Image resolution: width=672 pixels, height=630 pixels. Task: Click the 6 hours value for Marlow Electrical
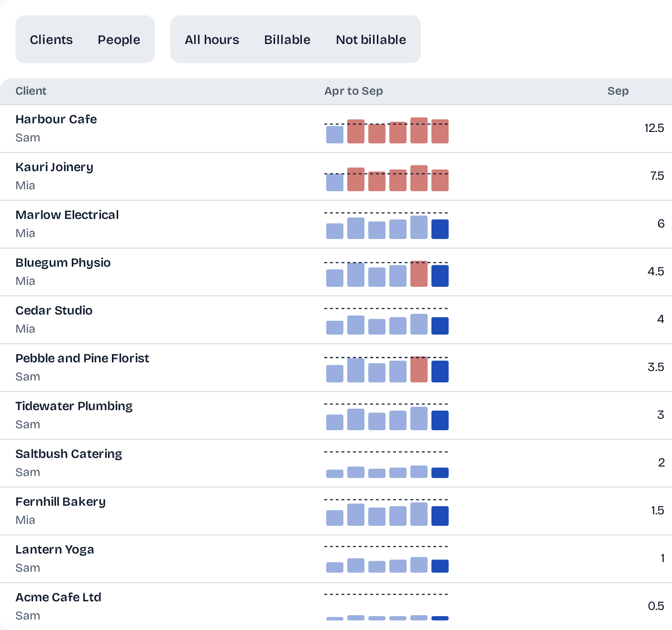(x=661, y=224)
